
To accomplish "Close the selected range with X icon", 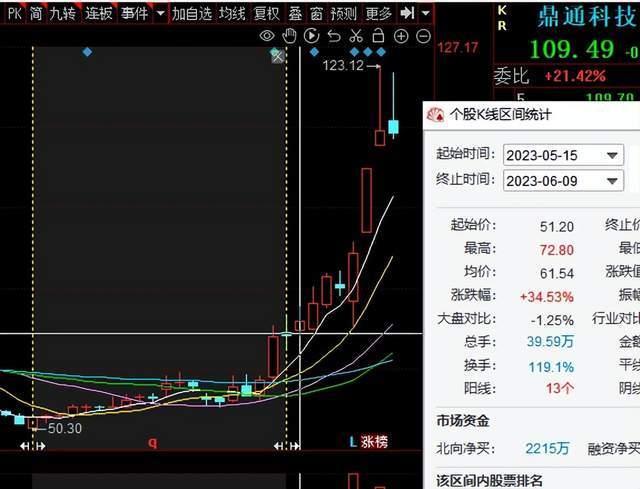I will click(x=278, y=56).
